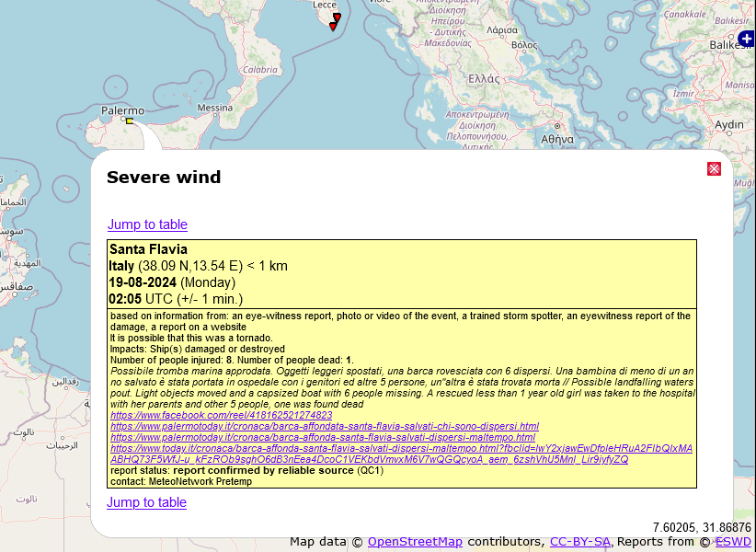Click the Αθήνα city label on map
This screenshot has height=552, width=756.
pos(557,139)
